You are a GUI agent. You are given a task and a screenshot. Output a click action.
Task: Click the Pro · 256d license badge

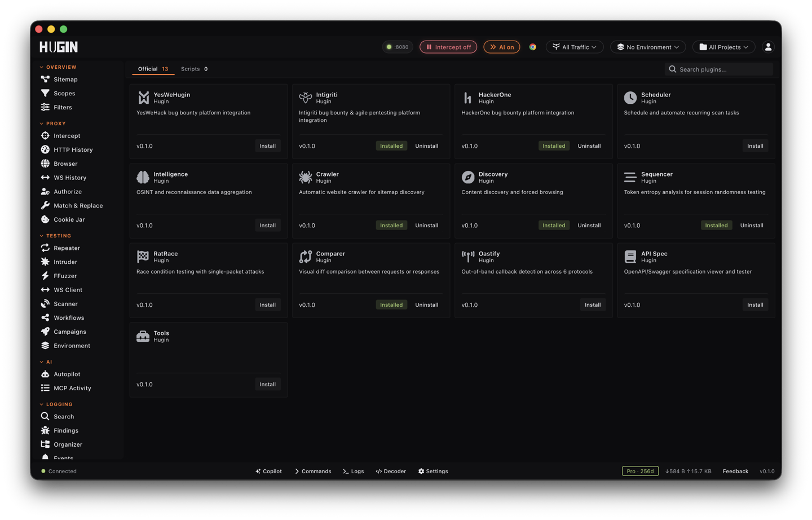640,471
